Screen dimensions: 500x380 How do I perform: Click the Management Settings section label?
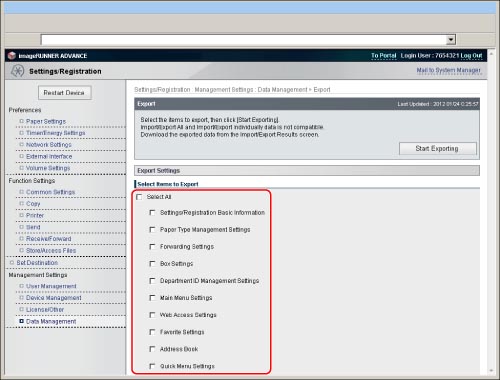click(x=38, y=275)
